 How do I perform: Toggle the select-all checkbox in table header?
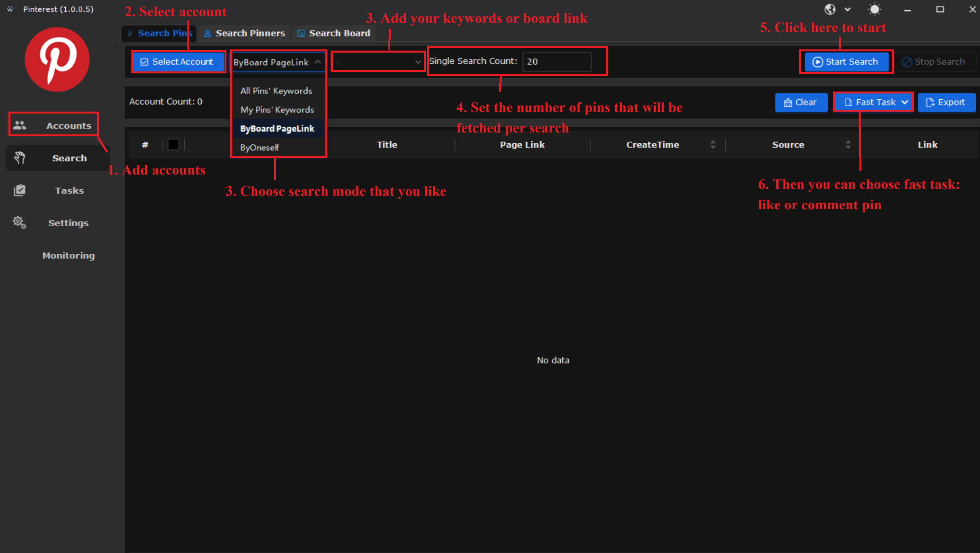coord(173,144)
